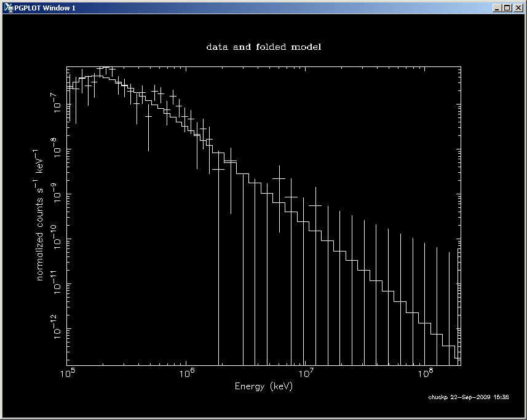This screenshot has width=527, height=420.
Task: Click the plot title 'data and folded model'
Action: [x=263, y=47]
